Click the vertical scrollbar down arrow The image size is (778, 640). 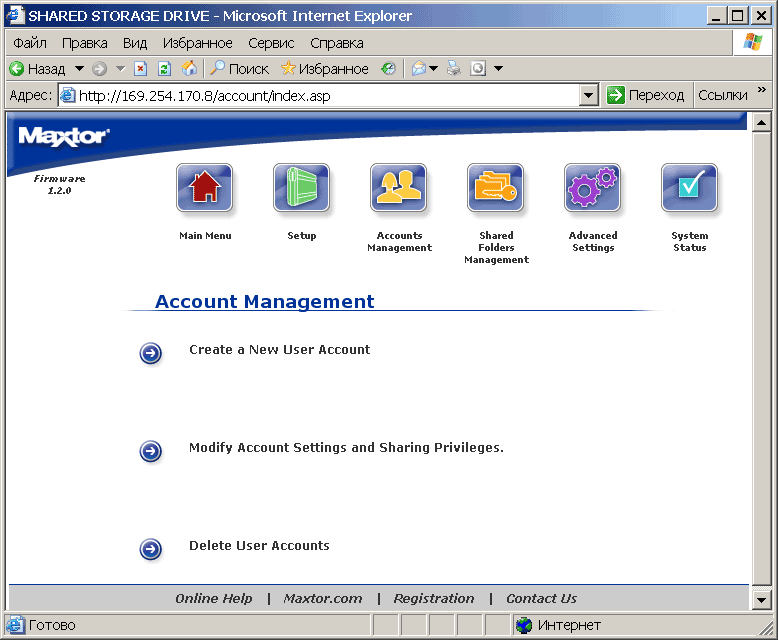pos(761,600)
